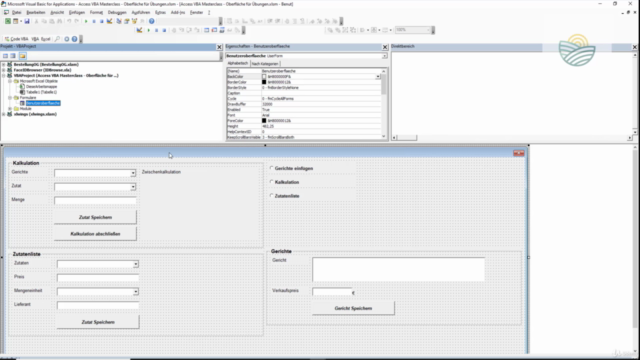Viewport: 640px width, 360px height.
Task: Click the green Run icon in the debug toolbar
Action: pos(149,30)
